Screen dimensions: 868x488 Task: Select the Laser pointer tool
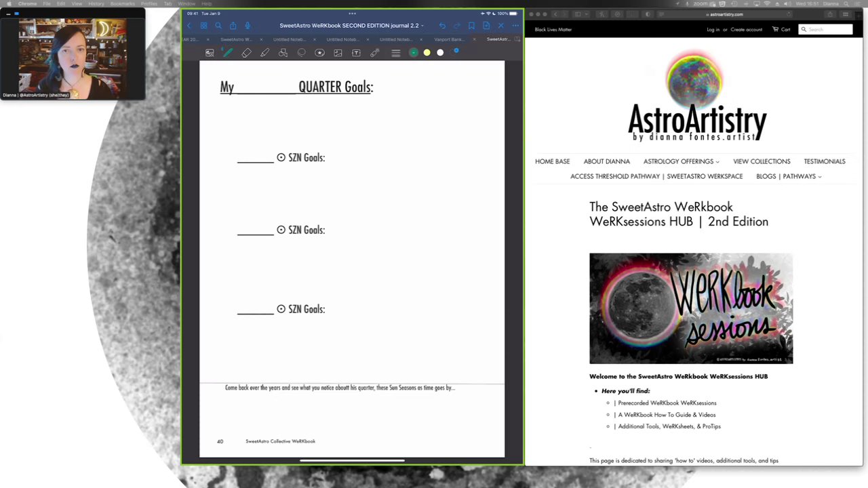coord(374,53)
